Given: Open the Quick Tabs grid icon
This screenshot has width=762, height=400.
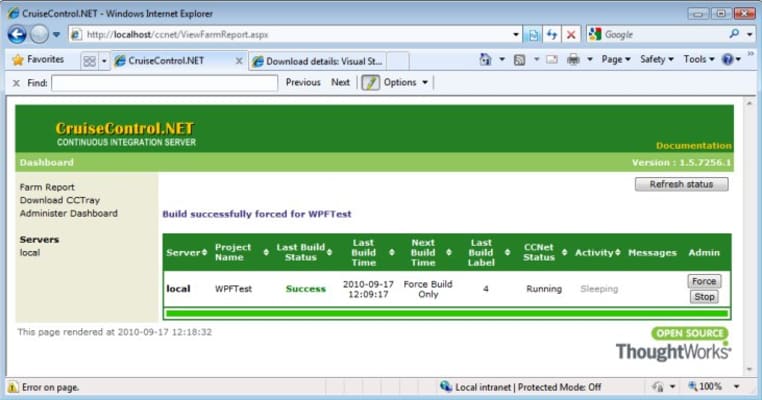Looking at the screenshot, I should point(89,60).
